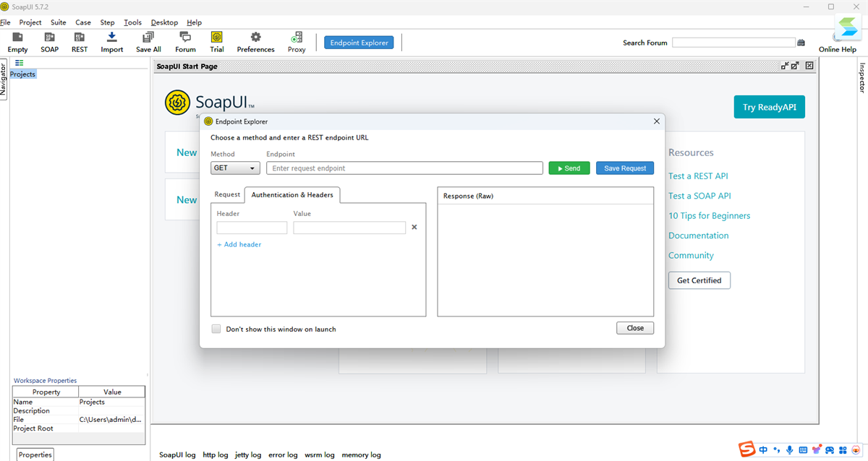868x461 pixels.
Task: Open the Test a REST API link
Action: (698, 176)
